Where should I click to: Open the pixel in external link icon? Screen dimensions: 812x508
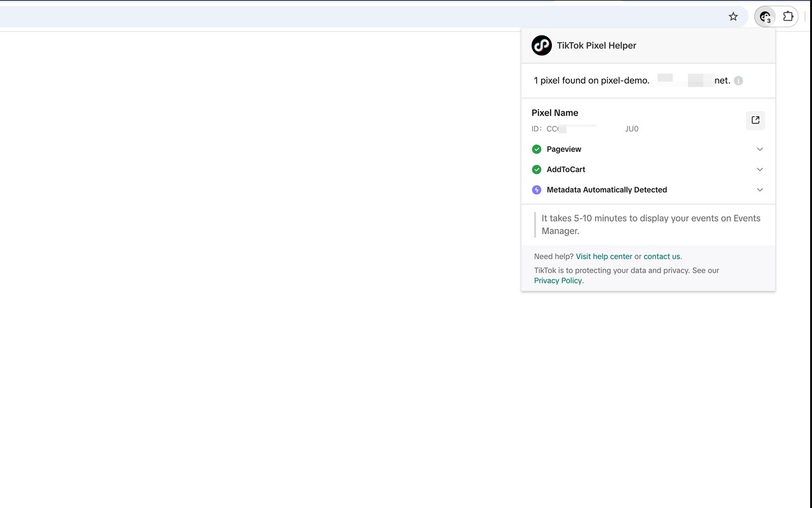pyautogui.click(x=756, y=120)
